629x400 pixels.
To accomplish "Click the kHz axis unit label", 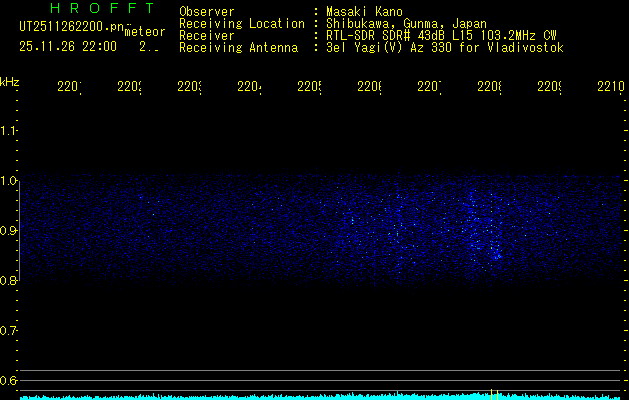I will click(x=9, y=81).
